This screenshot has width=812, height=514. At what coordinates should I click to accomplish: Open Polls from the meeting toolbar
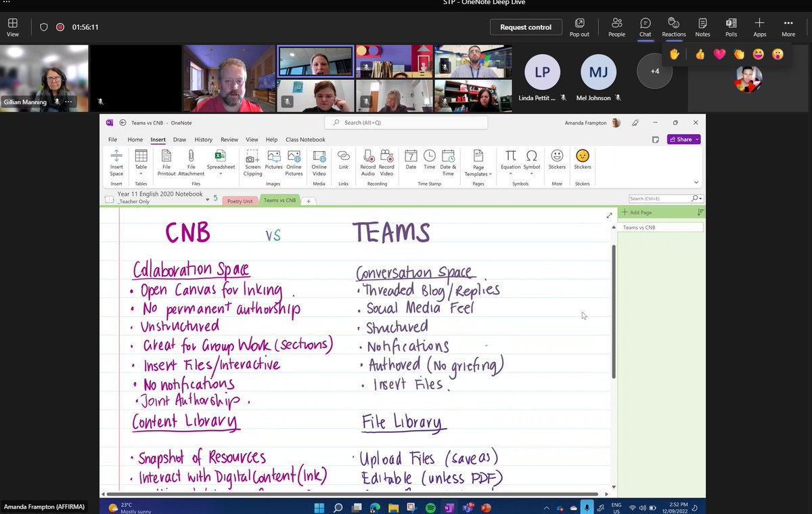(x=731, y=27)
